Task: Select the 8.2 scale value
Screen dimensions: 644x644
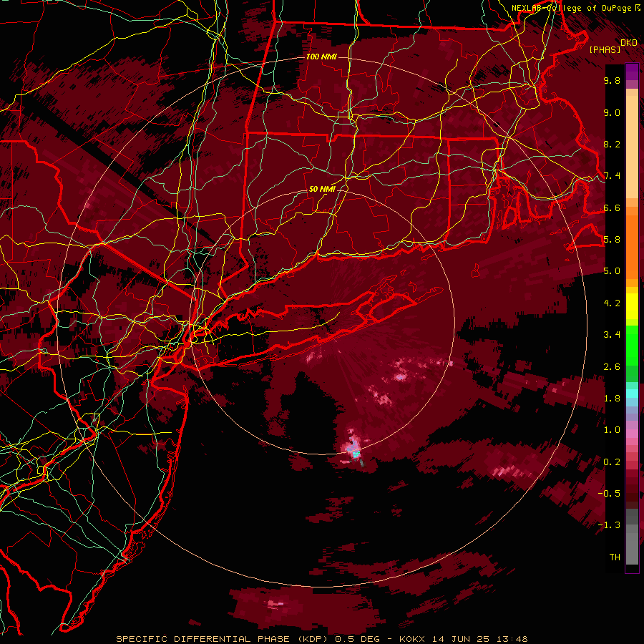Action: 612,144
